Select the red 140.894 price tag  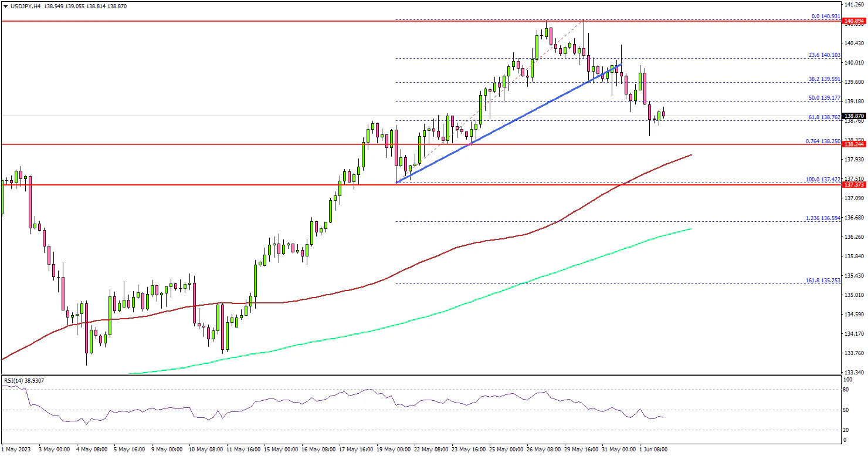click(x=853, y=21)
